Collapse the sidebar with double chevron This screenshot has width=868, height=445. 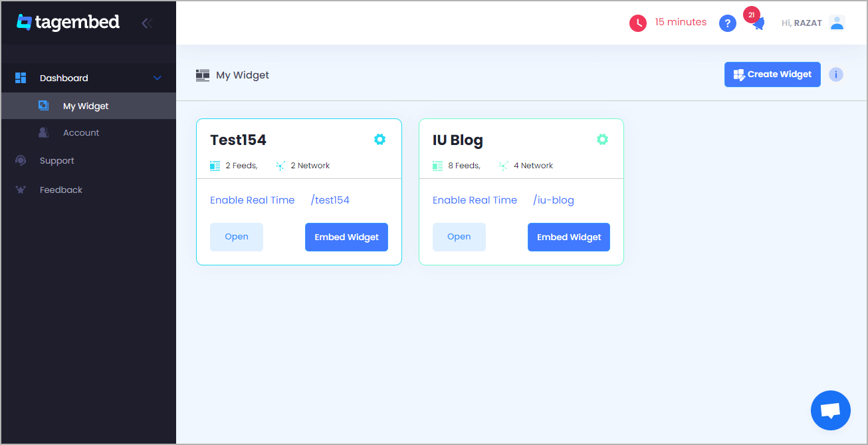(x=148, y=23)
